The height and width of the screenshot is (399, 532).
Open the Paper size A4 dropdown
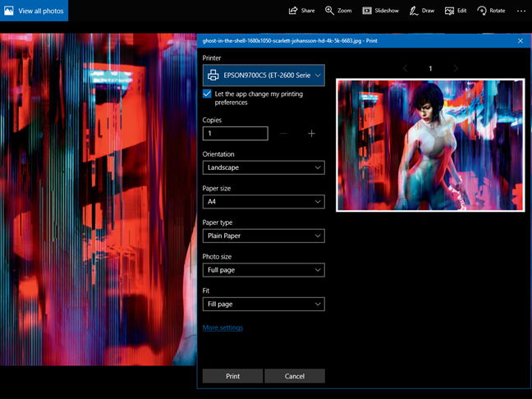click(264, 201)
